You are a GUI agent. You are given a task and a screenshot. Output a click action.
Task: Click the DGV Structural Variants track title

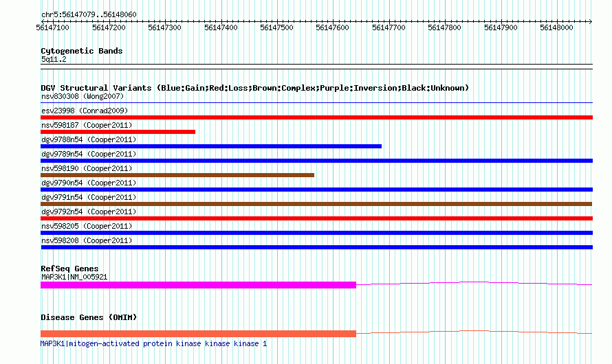tap(255, 88)
